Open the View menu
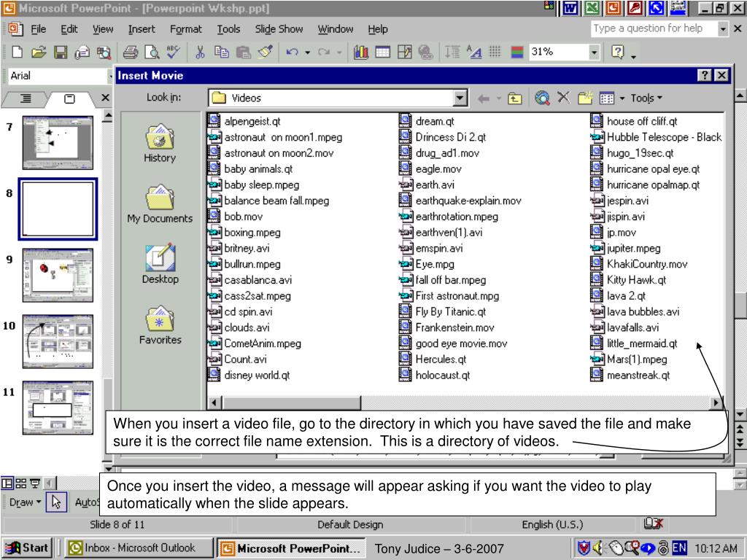This screenshot has height=560, width=747. (x=103, y=29)
